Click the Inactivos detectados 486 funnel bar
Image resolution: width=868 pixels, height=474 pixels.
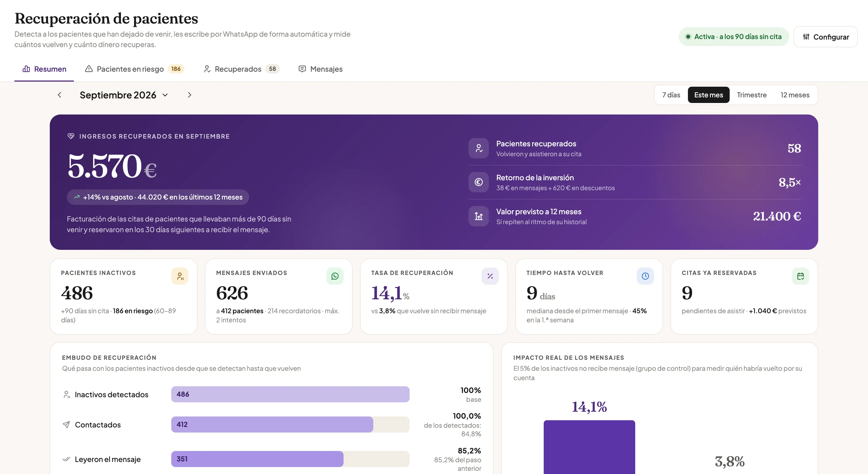pos(290,394)
